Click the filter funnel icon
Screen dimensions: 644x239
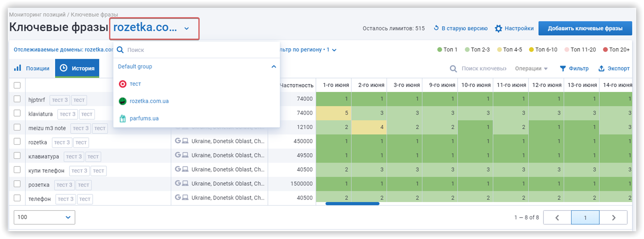click(563, 68)
